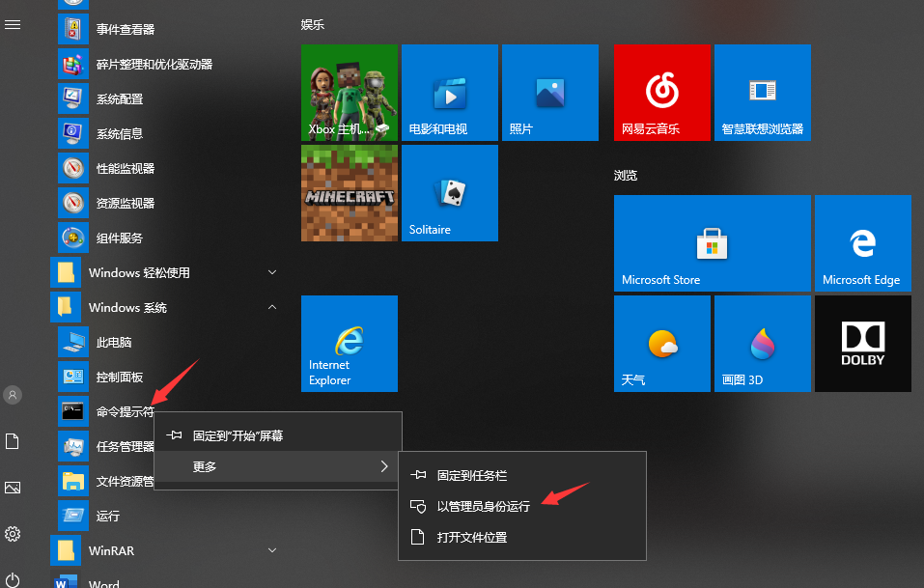
Task: Choose 固定到任务栏 from submenu
Action: (522, 475)
